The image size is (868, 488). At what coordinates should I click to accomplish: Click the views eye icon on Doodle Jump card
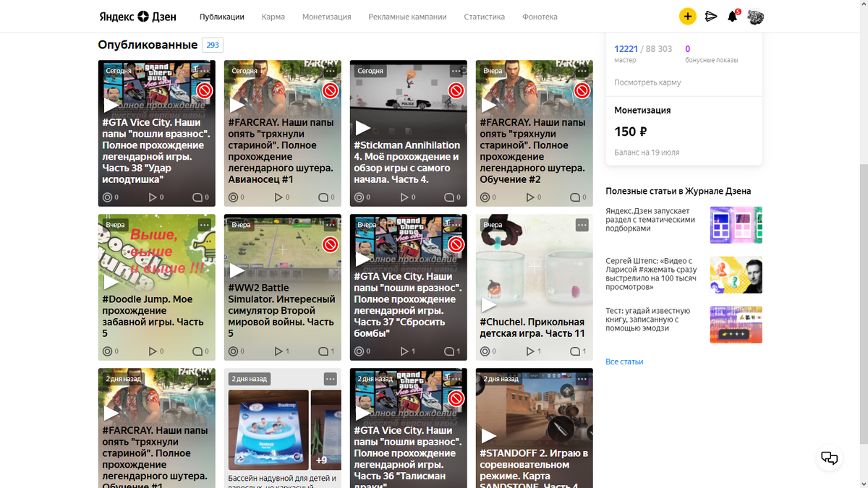[108, 351]
